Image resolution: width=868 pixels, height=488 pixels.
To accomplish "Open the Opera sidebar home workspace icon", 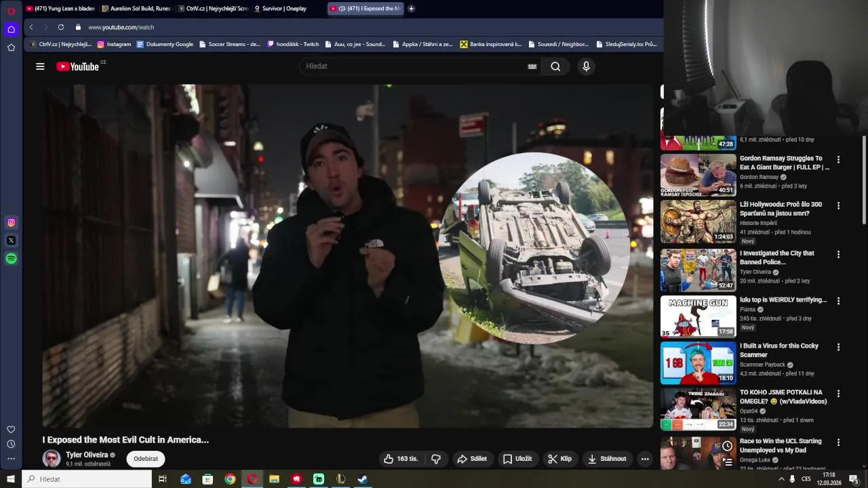I will tap(11, 29).
